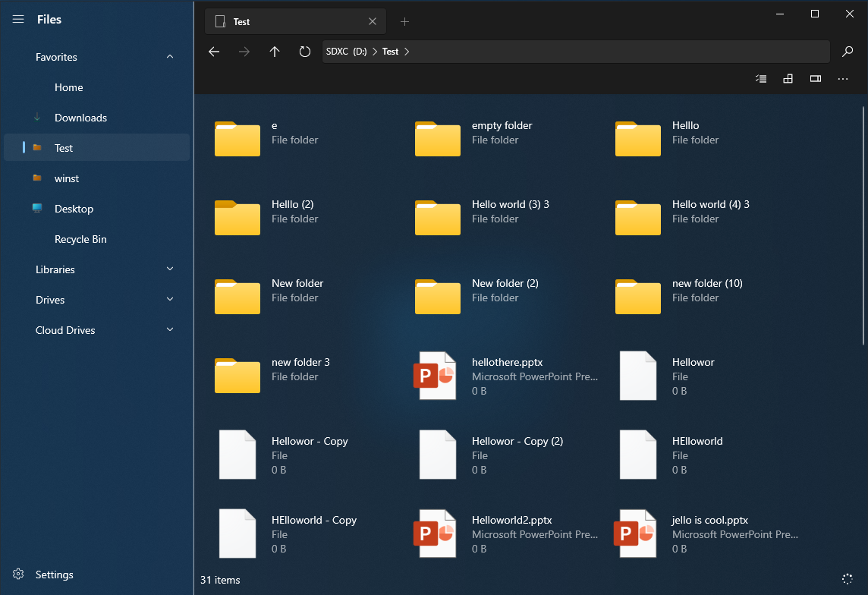Switch the layout mode using the grid icon
The height and width of the screenshot is (595, 868).
[x=788, y=78]
